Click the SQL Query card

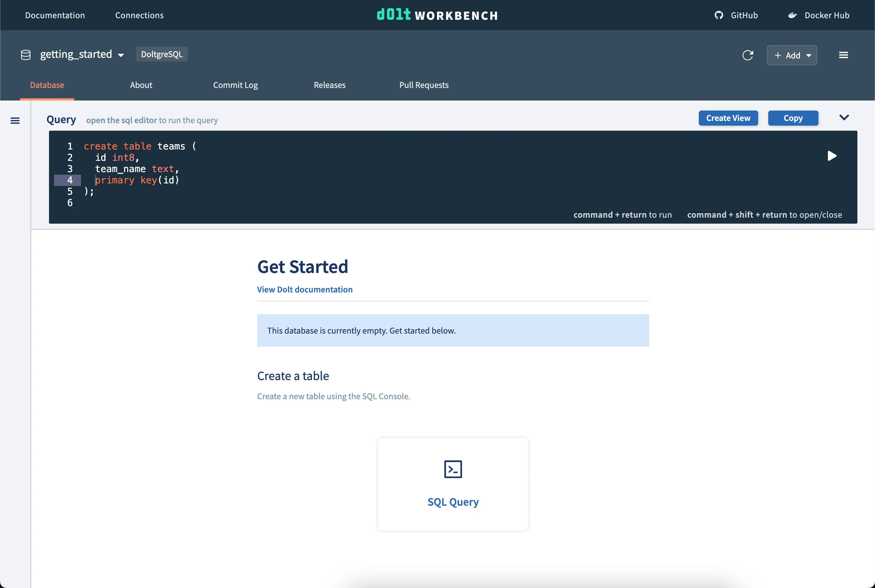point(453,502)
